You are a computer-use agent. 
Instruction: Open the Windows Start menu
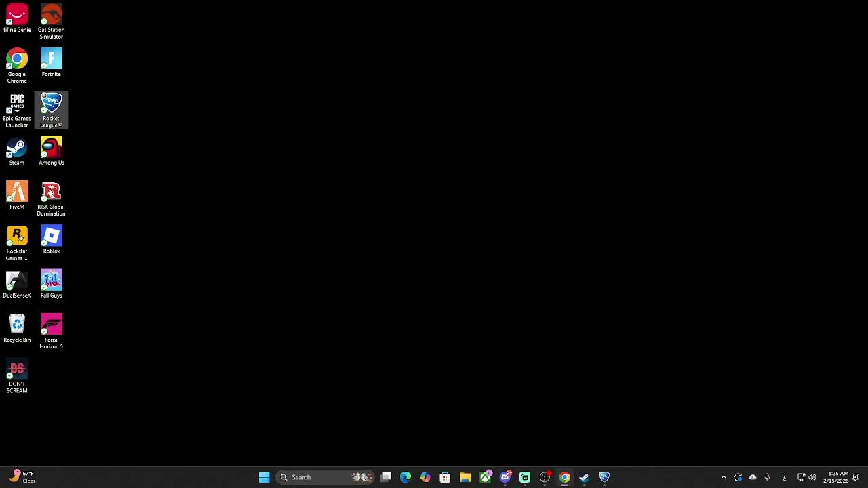pyautogui.click(x=264, y=477)
